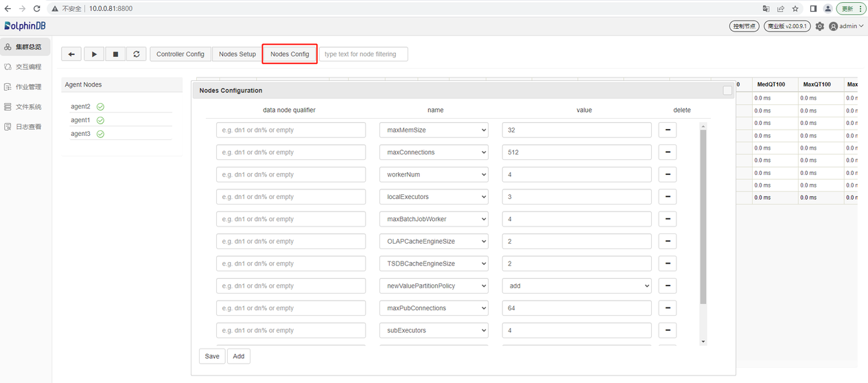This screenshot has width=868, height=383.
Task: Toggle the Nodes Configuration maximize checkbox
Action: pos(727,91)
